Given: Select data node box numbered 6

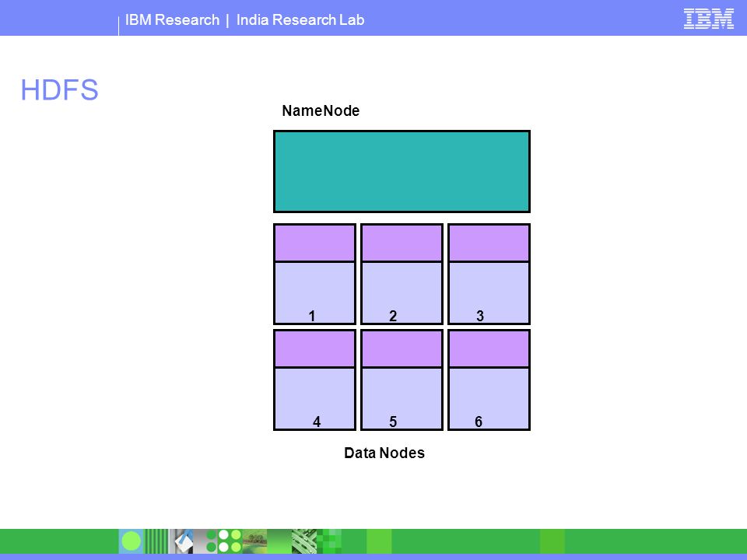Looking at the screenshot, I should [x=489, y=380].
